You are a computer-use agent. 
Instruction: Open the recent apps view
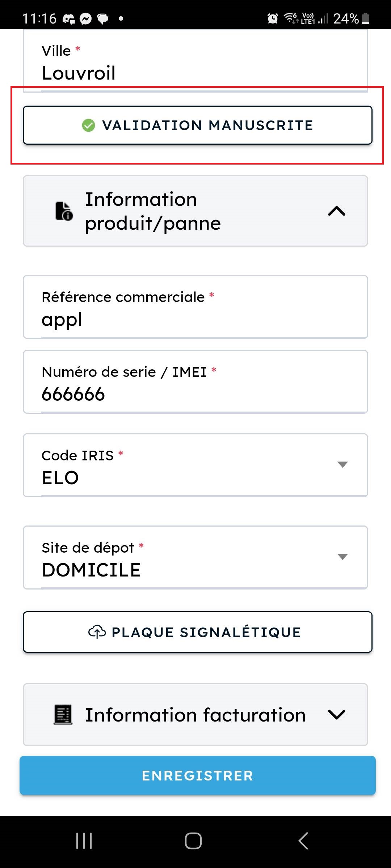(84, 841)
